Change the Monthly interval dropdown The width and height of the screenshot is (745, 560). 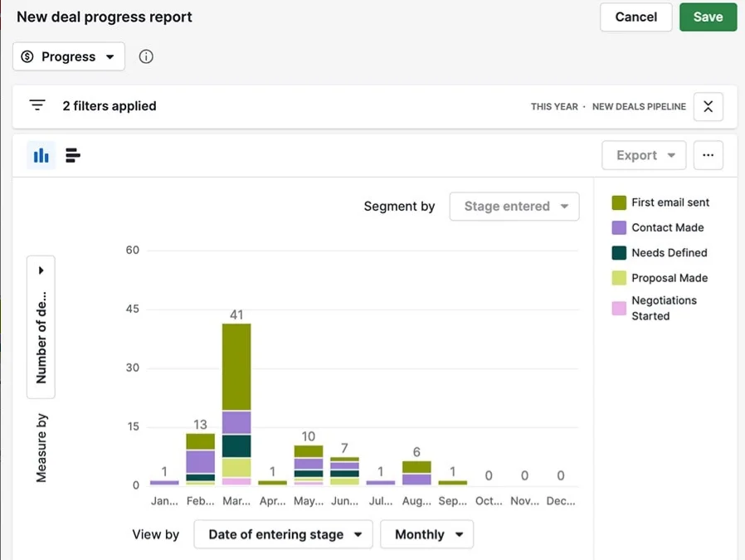tap(426, 534)
